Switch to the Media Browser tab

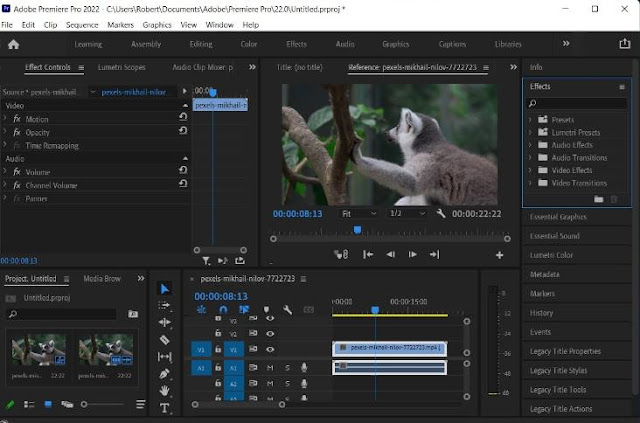tap(102, 278)
